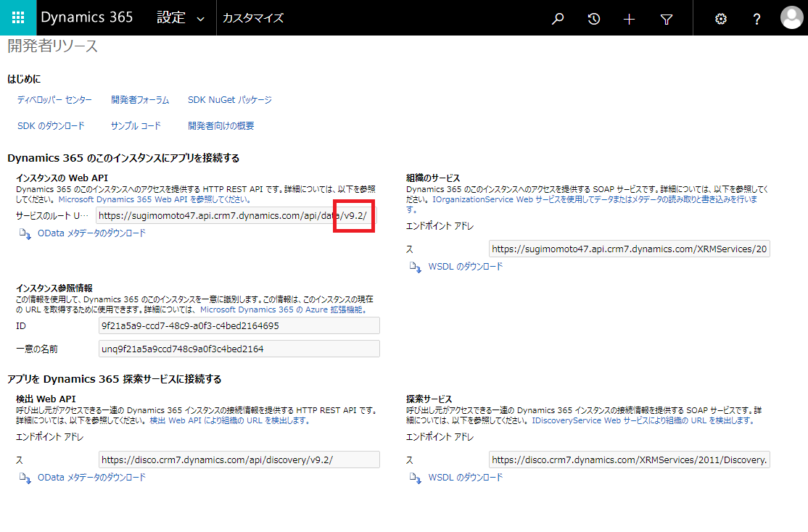Click the plus quick create icon
This screenshot has height=532, width=808.
pyautogui.click(x=629, y=20)
